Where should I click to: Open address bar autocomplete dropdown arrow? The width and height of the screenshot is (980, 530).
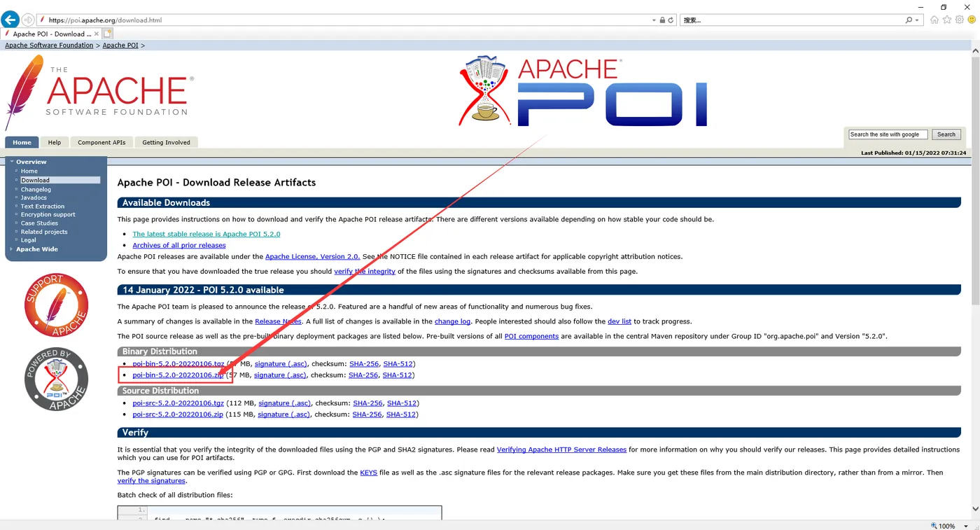point(654,20)
